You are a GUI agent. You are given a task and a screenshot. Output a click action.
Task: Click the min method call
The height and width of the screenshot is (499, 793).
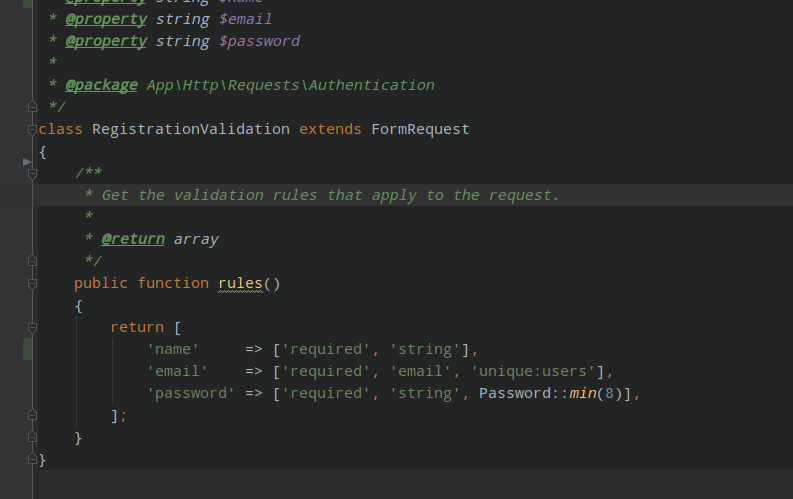pyautogui.click(x=583, y=393)
